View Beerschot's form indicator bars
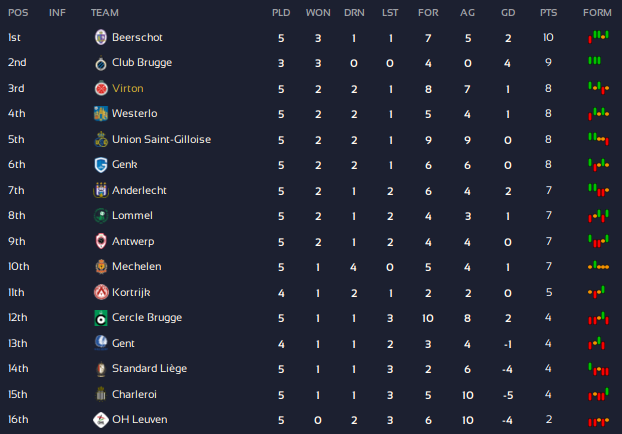622x434 pixels. (x=598, y=37)
